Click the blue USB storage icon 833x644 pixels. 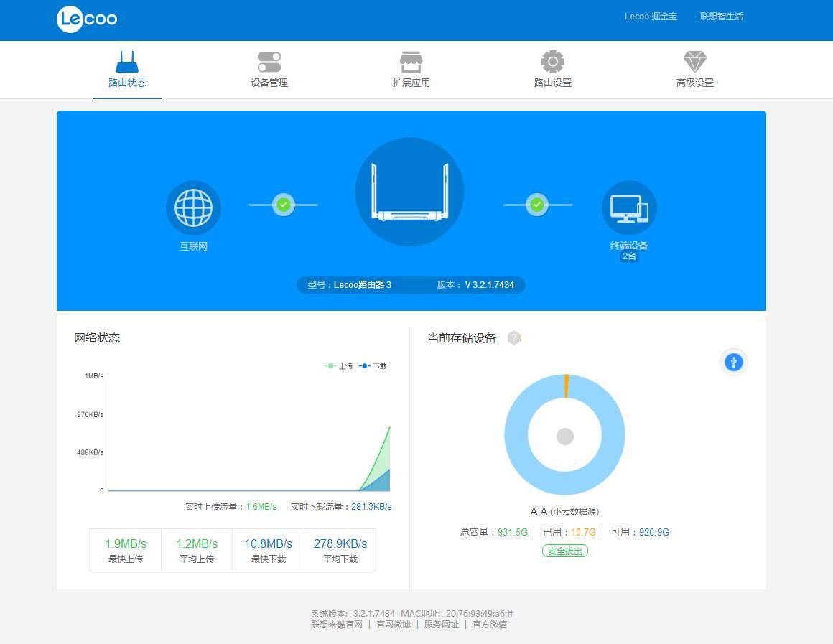click(x=733, y=362)
